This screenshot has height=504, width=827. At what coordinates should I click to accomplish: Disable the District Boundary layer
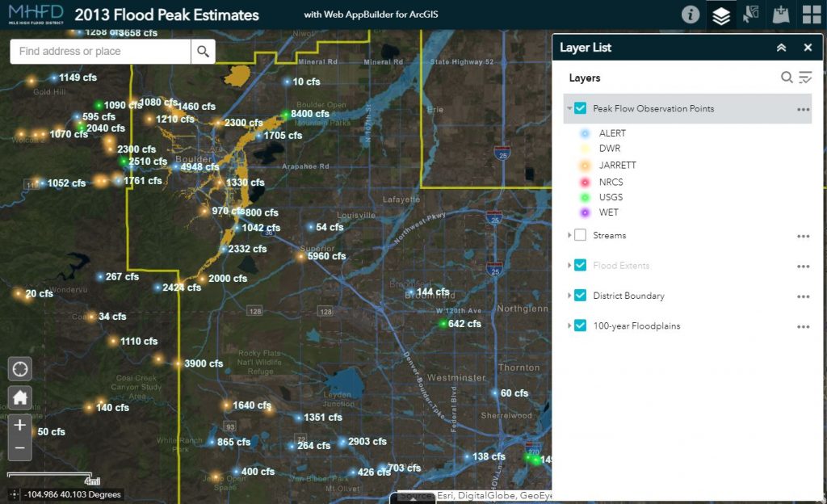[579, 296]
